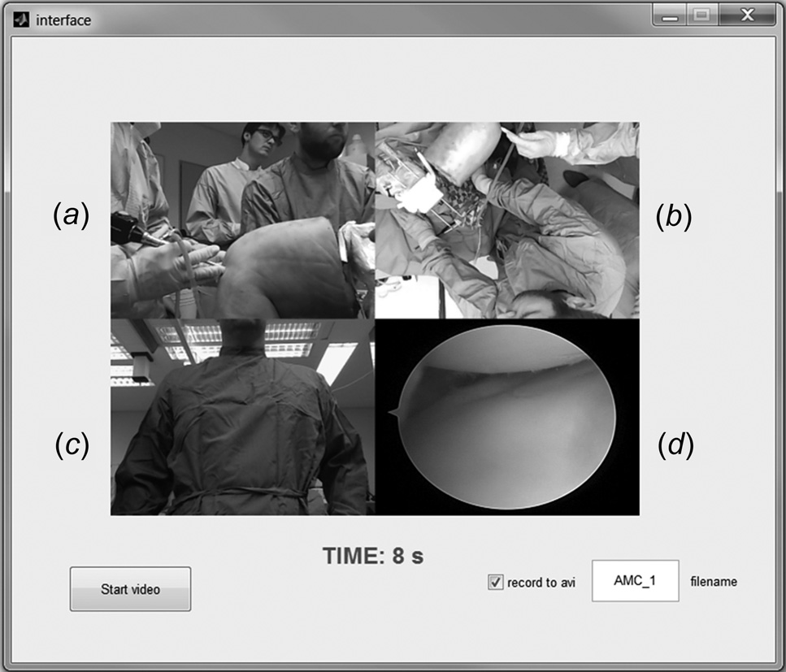Click the 'record to avi' label text

[541, 583]
